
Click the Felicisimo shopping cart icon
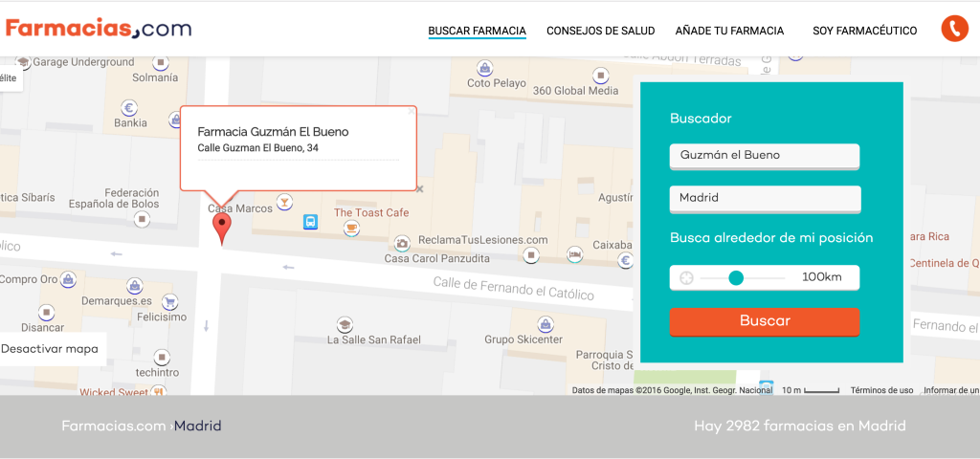point(168,302)
